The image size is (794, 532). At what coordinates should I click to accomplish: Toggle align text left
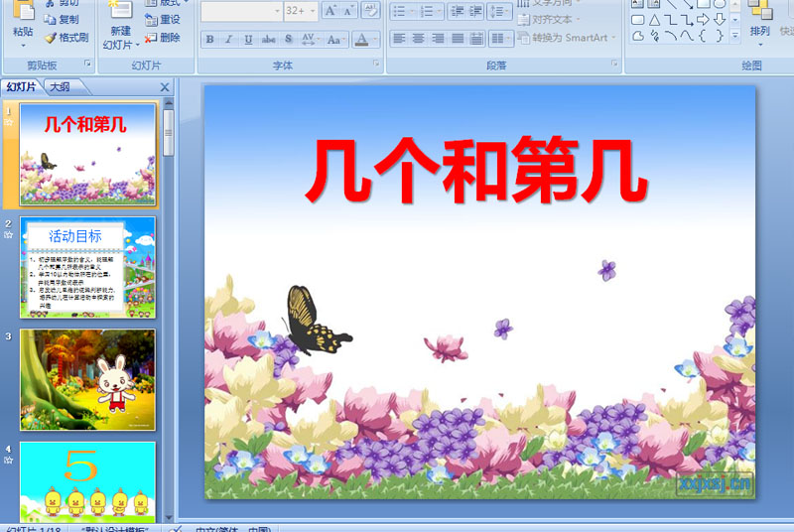pyautogui.click(x=399, y=38)
